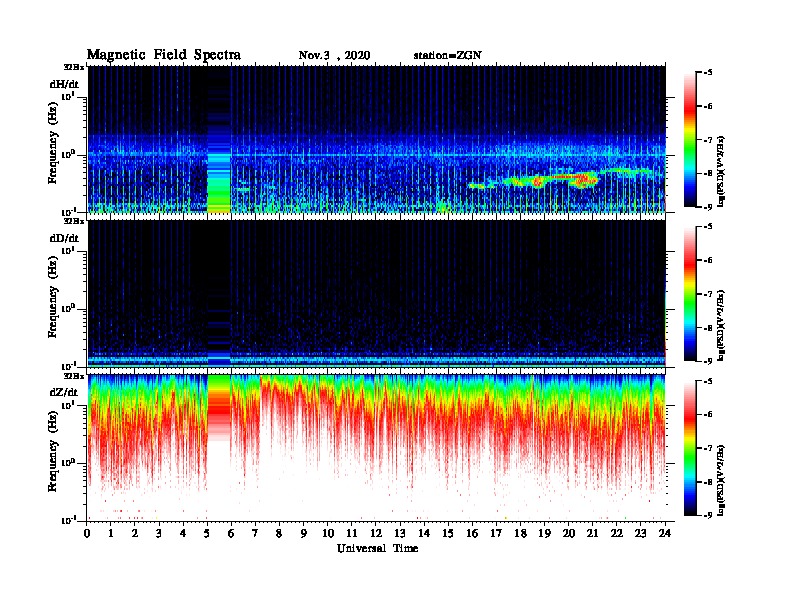Click hour tick label '0' on the time axis

point(87,533)
